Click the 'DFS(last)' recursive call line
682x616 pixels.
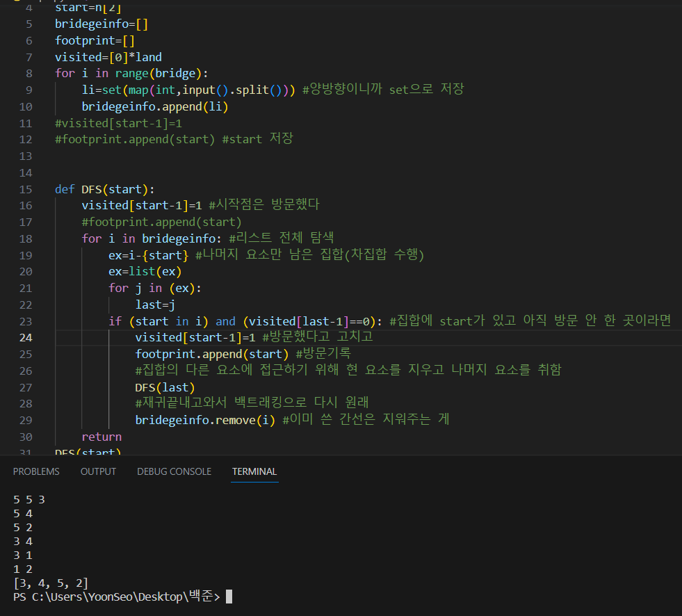tap(165, 387)
